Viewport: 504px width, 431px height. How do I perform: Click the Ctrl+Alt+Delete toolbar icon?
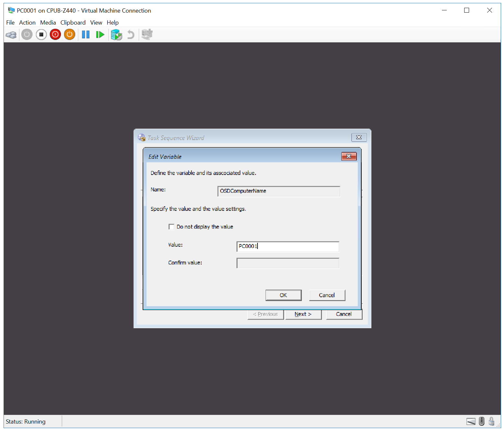(11, 35)
